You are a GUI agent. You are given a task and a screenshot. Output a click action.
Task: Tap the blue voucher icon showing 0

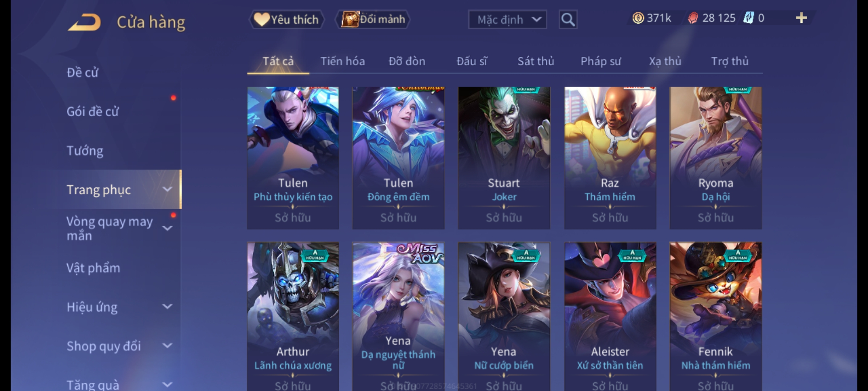tap(749, 18)
